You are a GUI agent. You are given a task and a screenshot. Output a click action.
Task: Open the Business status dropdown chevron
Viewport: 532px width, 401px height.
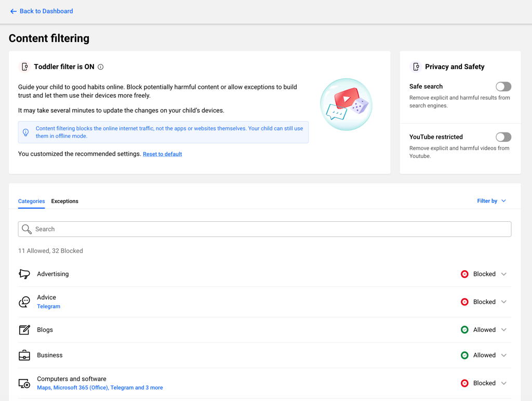504,355
